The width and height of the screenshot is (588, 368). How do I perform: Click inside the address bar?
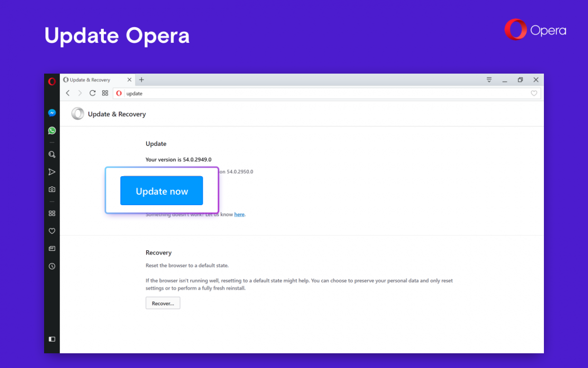[190, 93]
